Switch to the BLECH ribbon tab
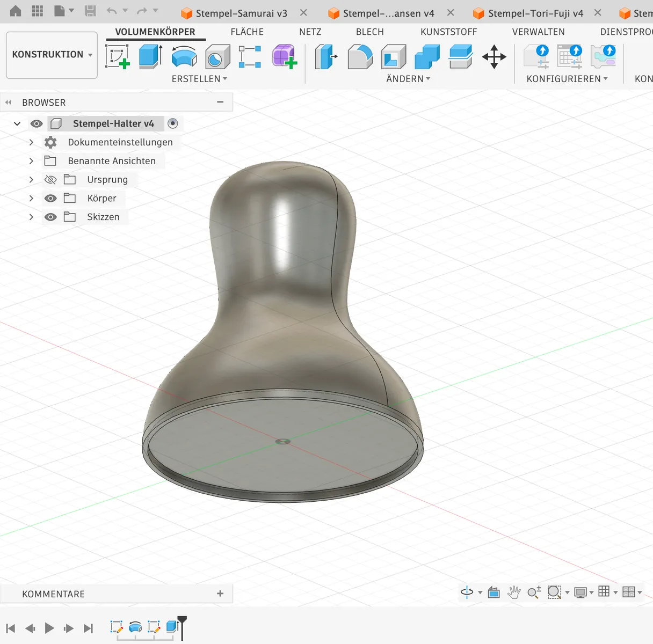Viewport: 653px width, 644px height. [x=370, y=32]
